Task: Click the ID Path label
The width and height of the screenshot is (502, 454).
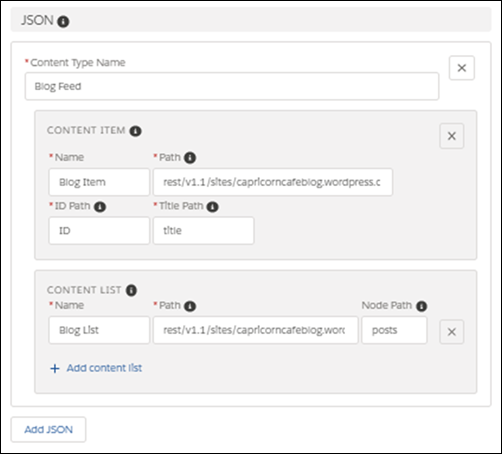Action: pos(72,206)
